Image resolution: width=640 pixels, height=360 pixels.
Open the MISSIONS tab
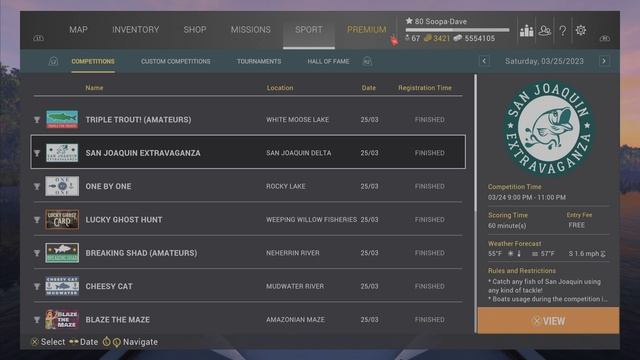click(251, 30)
